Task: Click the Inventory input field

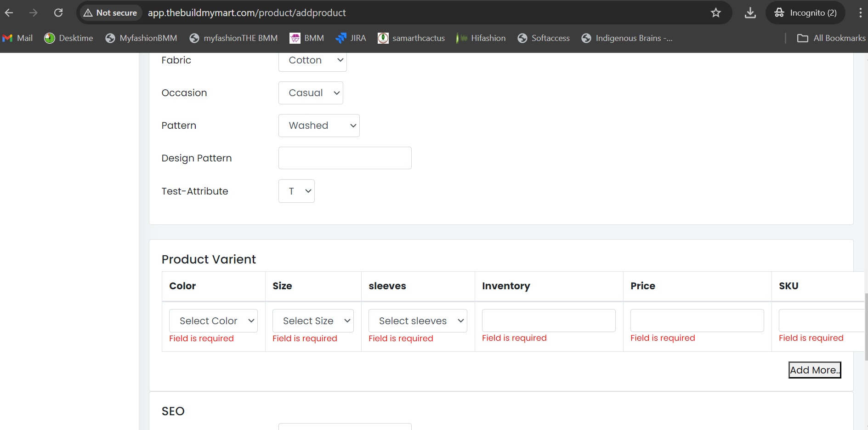Action: point(549,321)
